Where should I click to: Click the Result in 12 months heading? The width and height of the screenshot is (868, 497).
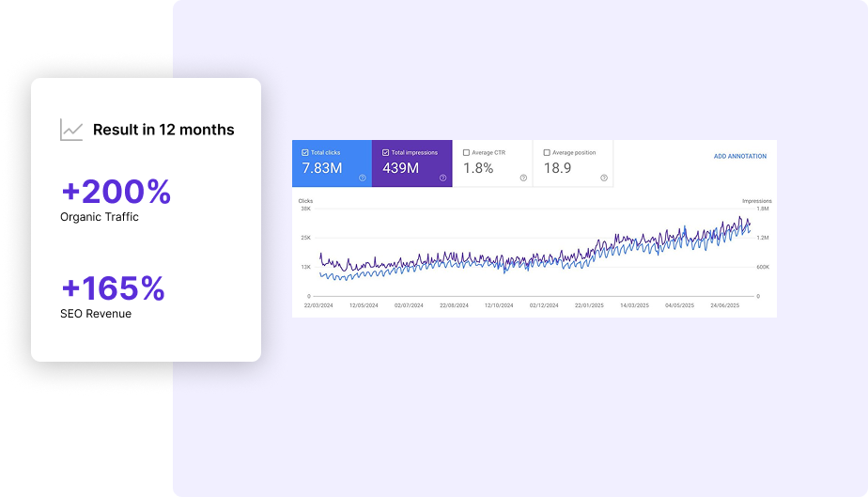pyautogui.click(x=163, y=131)
